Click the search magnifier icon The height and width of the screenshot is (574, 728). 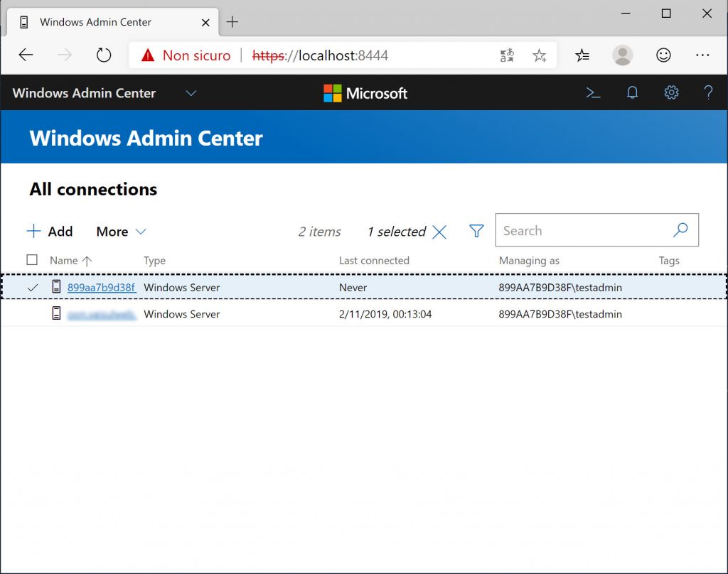point(680,229)
